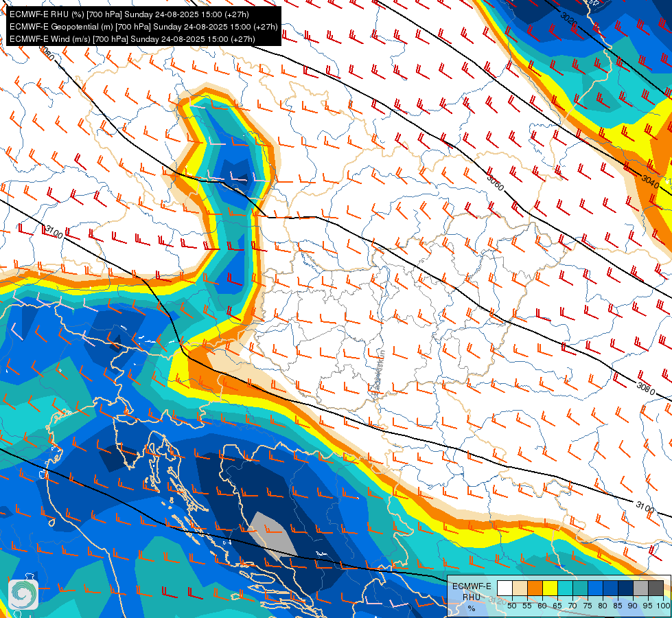672x618 pixels.
Task: Click the legend tick value 65
Action: [x=557, y=606]
